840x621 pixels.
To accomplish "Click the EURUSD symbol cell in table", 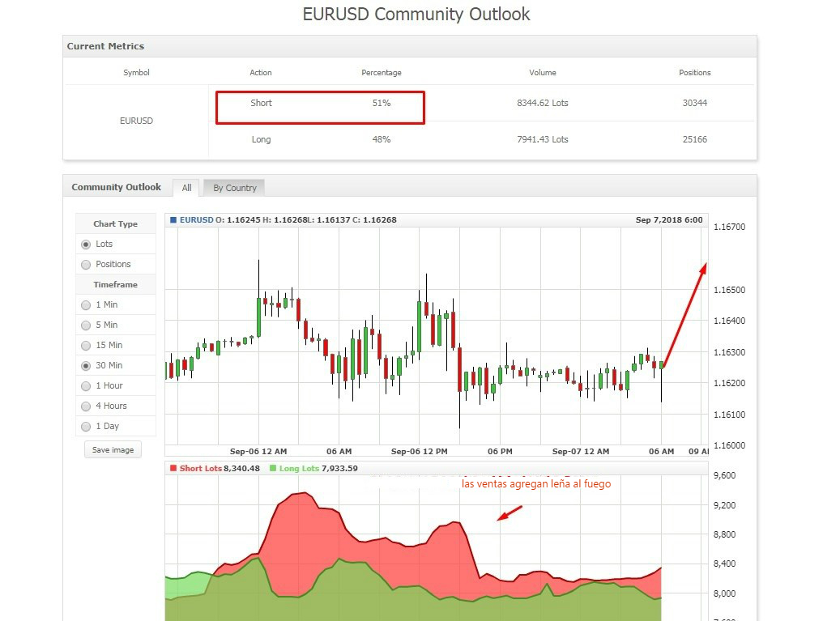I will point(136,121).
